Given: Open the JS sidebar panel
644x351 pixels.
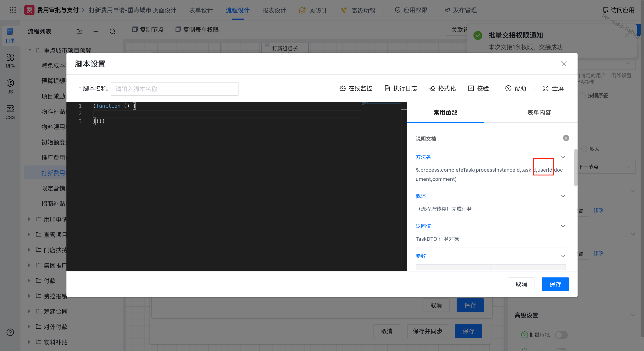Looking at the screenshot, I should pyautogui.click(x=10, y=87).
